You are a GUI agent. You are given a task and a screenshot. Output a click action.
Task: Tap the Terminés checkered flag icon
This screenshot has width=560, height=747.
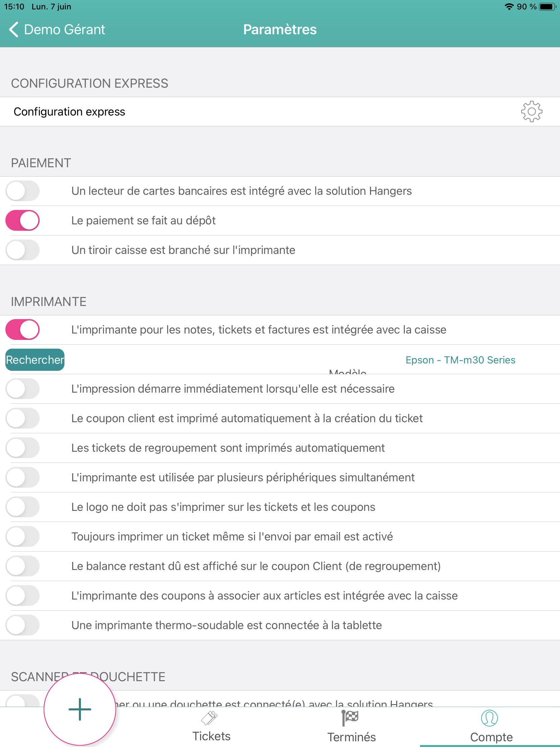tap(350, 718)
